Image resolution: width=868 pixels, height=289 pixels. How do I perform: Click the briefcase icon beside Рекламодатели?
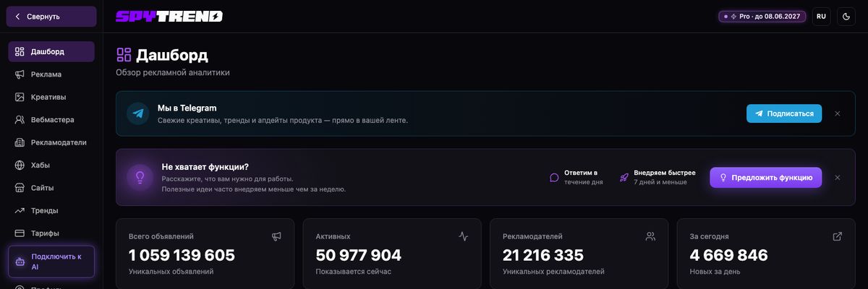pyautogui.click(x=20, y=142)
